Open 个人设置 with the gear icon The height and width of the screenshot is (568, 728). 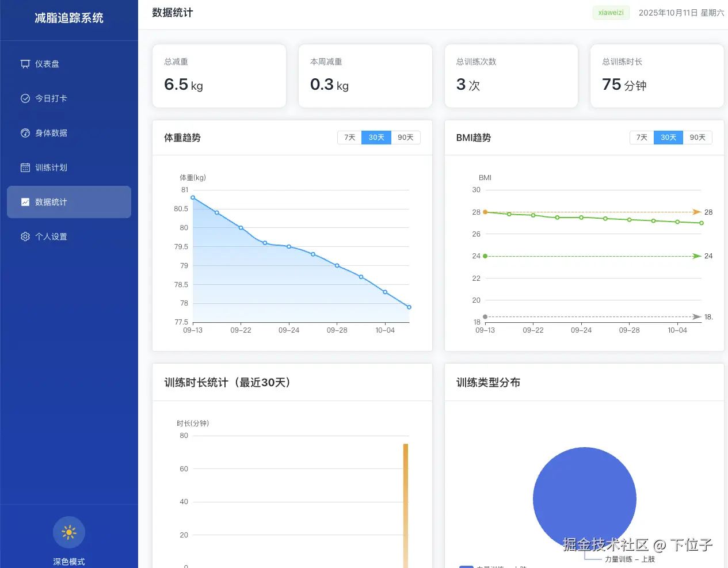[25, 236]
